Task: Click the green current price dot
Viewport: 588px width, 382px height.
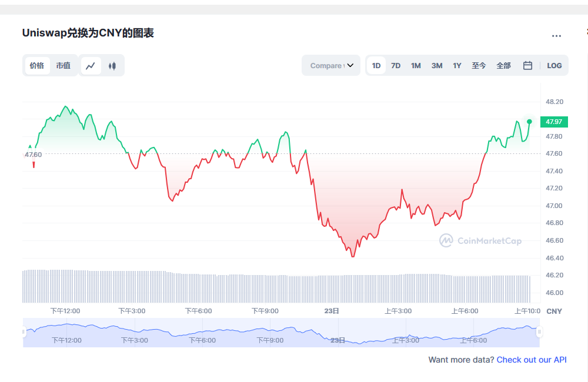Action: tap(529, 122)
